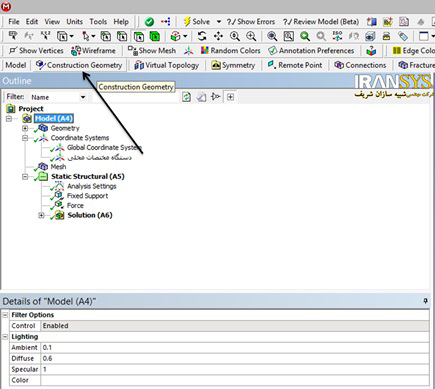Click the Symmetry button
The height and width of the screenshot is (389, 435).
233,65
